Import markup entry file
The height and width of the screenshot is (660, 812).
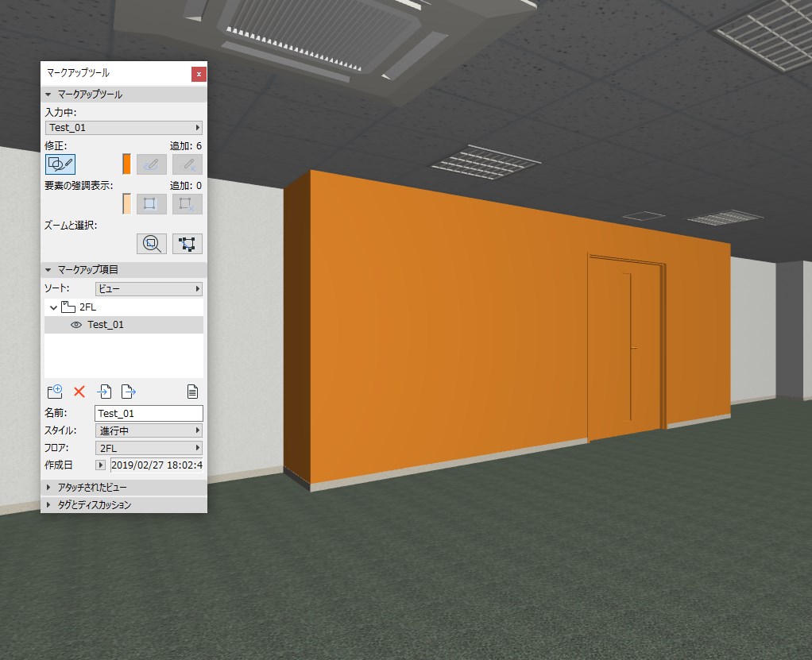pos(104,392)
